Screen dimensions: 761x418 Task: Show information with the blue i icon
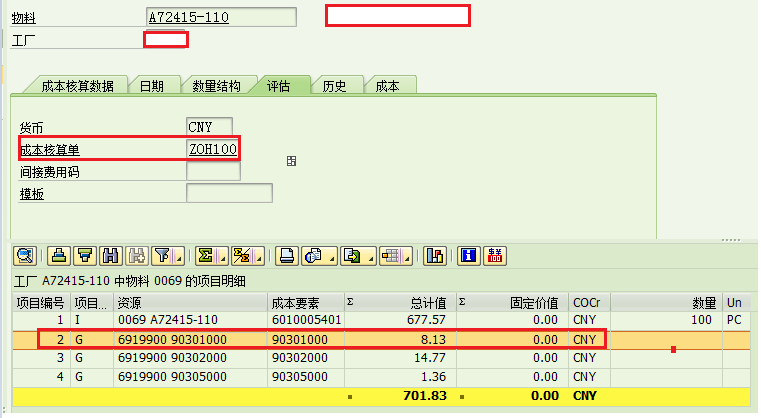click(x=469, y=255)
